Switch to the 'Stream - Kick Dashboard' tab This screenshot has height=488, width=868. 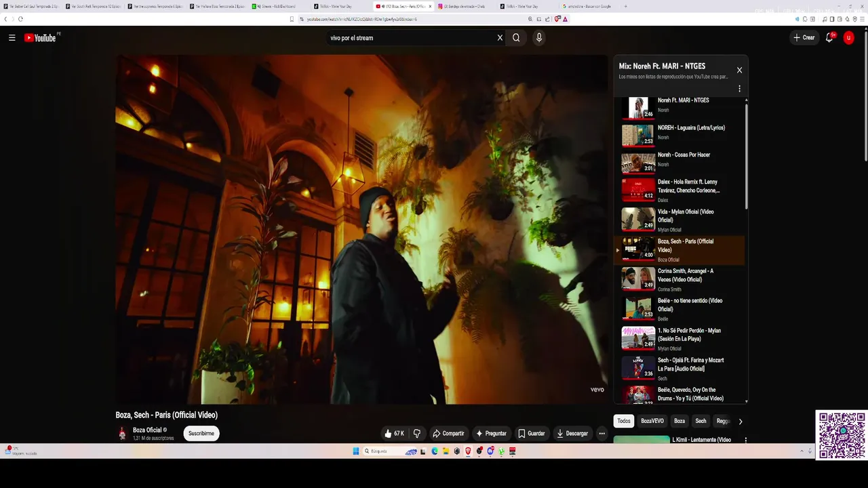tap(278, 6)
